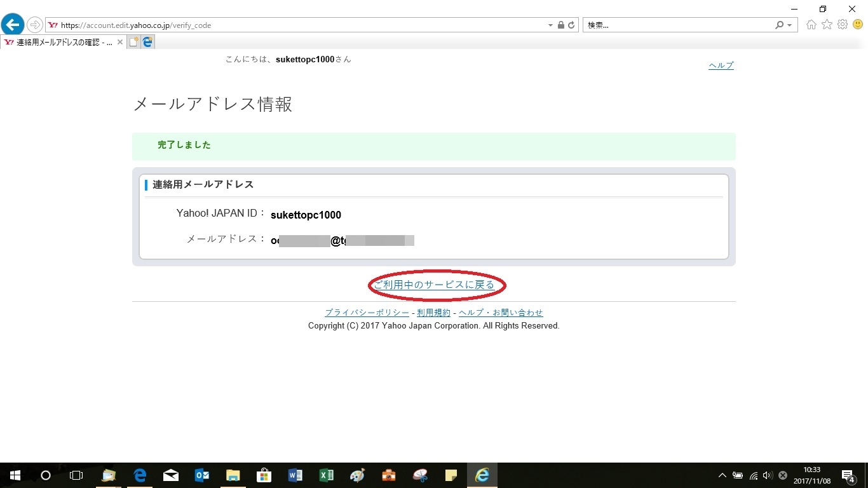Click the volume speaker tray icon
The image size is (868, 488).
point(768,475)
